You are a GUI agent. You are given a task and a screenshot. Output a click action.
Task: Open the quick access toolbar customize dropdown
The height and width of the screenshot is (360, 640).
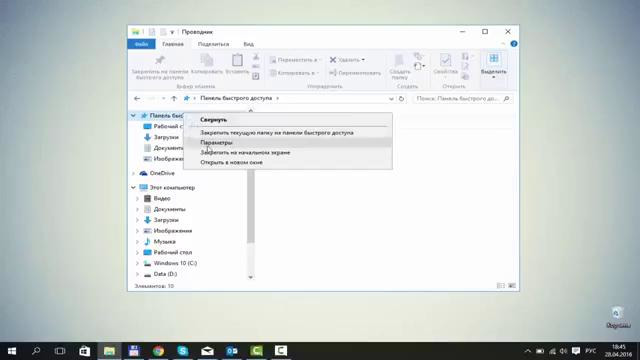tap(172, 32)
